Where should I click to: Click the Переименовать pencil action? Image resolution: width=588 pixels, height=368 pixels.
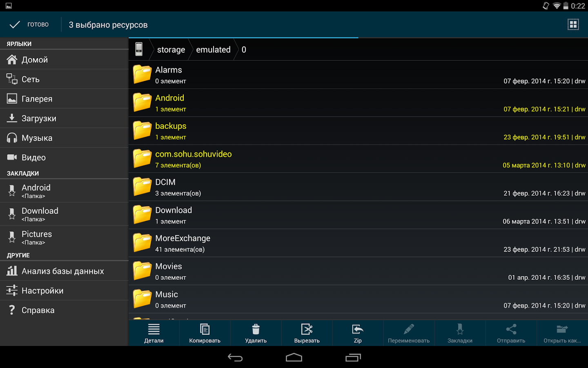(409, 333)
